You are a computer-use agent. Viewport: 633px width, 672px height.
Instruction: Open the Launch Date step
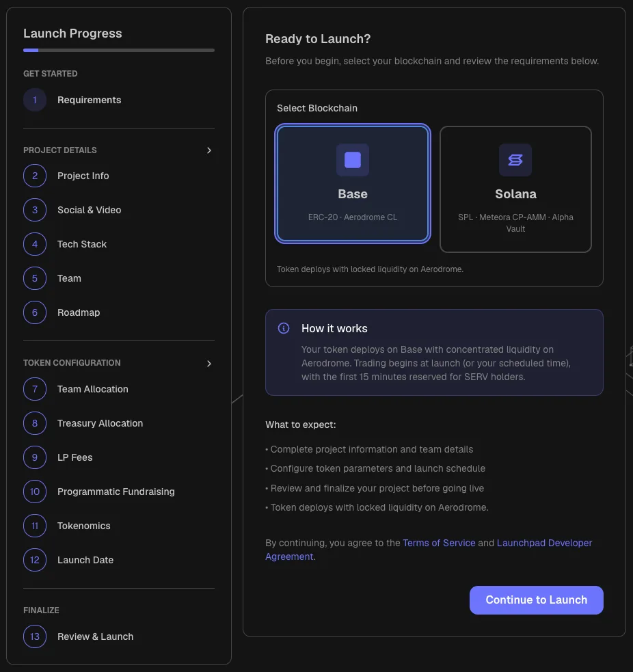119,560
